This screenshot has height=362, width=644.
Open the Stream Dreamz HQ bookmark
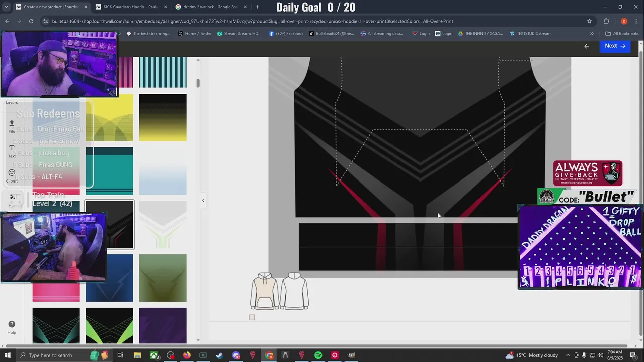pos(239,34)
